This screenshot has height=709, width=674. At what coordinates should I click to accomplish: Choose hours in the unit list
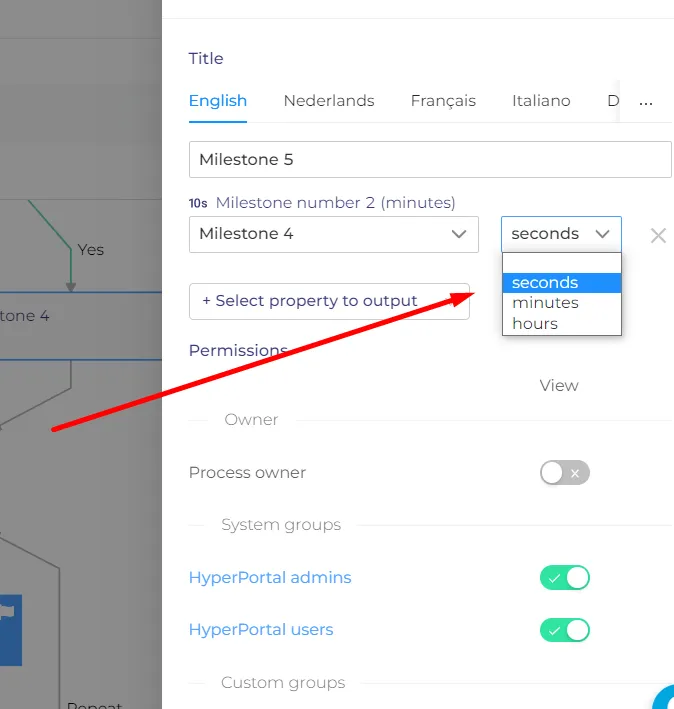click(x=561, y=324)
